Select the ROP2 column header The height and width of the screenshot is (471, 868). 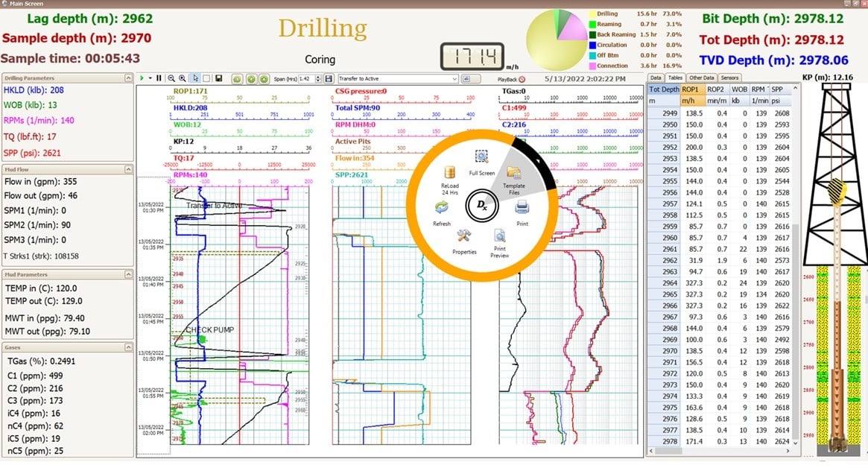point(717,89)
